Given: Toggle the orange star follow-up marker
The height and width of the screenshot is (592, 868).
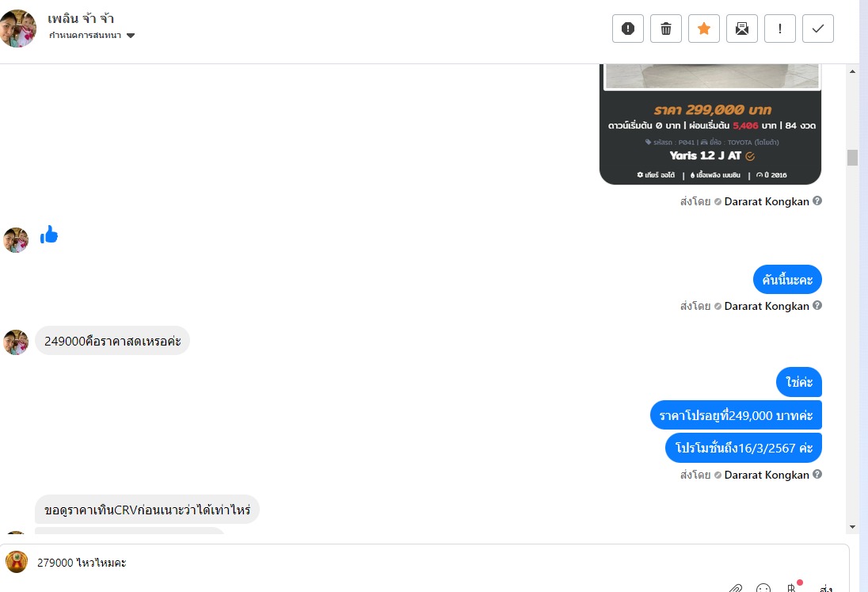Looking at the screenshot, I should [704, 29].
